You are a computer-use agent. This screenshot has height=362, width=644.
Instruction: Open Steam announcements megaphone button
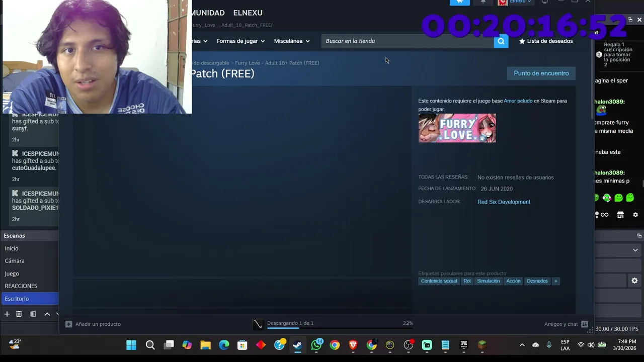tap(459, 2)
